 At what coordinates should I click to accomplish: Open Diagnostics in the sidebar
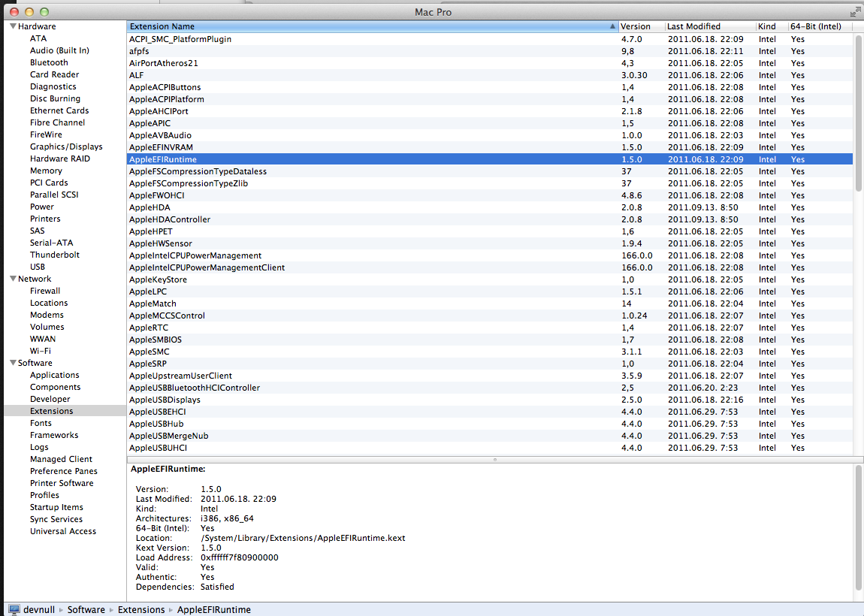[53, 86]
